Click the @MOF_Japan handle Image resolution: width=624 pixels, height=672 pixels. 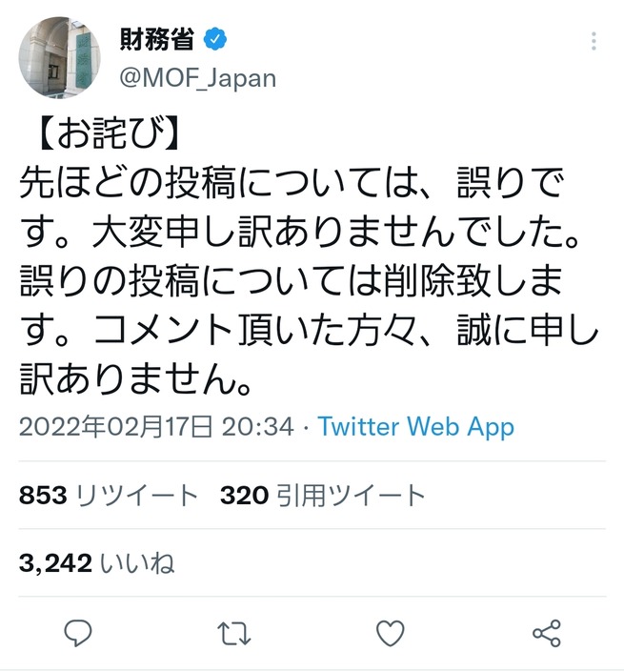198,77
